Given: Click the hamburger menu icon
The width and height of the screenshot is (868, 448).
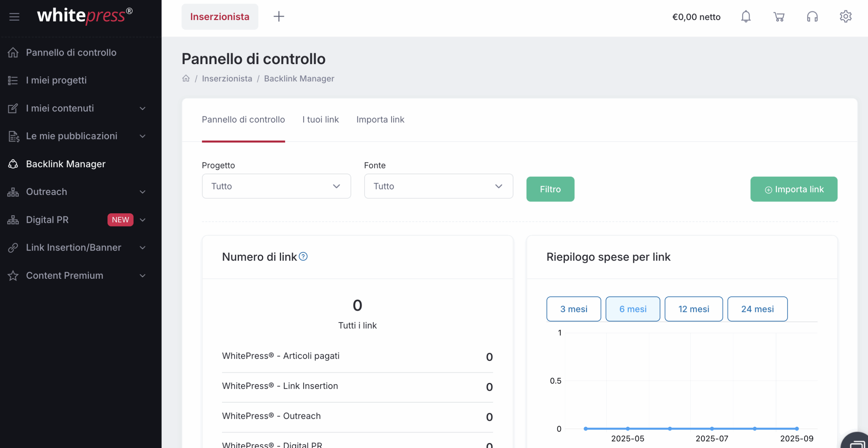Looking at the screenshot, I should (14, 17).
